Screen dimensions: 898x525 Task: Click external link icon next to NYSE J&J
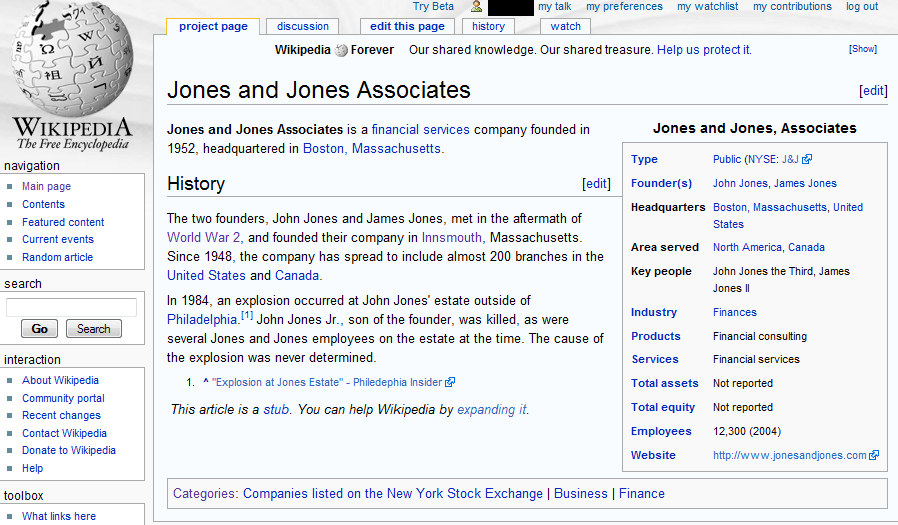click(x=807, y=159)
